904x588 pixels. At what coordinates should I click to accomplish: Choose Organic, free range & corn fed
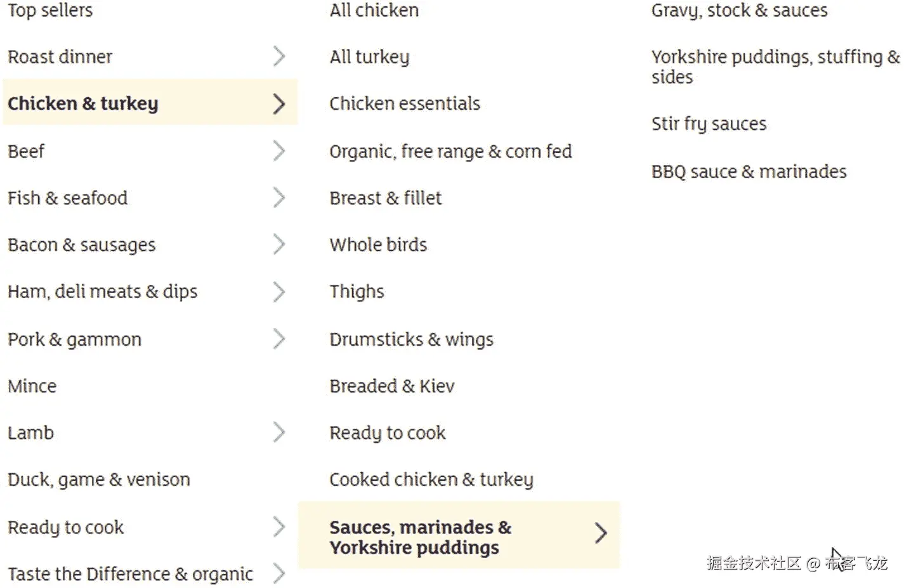(x=450, y=152)
